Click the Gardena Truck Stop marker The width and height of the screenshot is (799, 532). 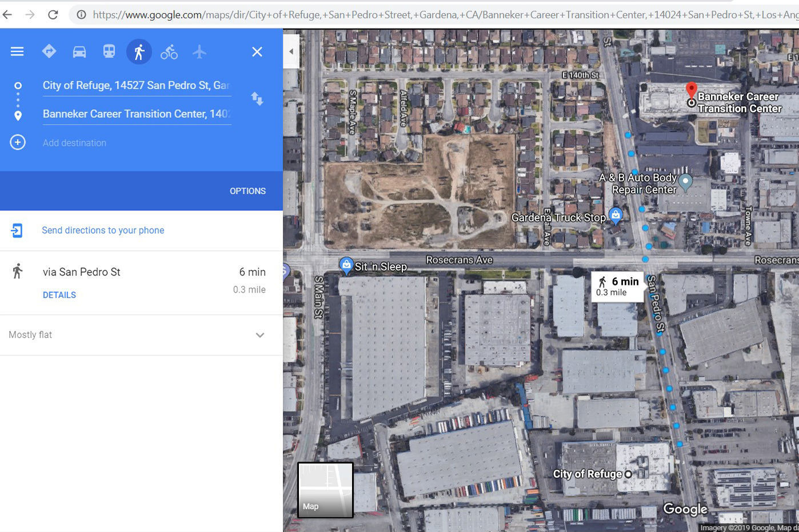tap(616, 216)
